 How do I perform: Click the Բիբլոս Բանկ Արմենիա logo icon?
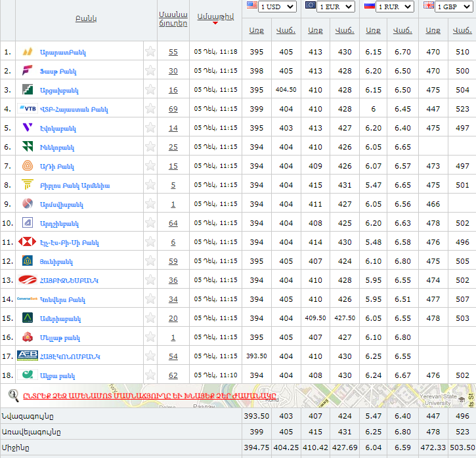coord(28,184)
